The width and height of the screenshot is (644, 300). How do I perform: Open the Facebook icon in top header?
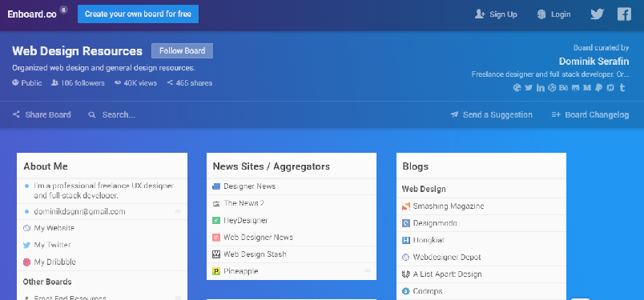[624, 14]
